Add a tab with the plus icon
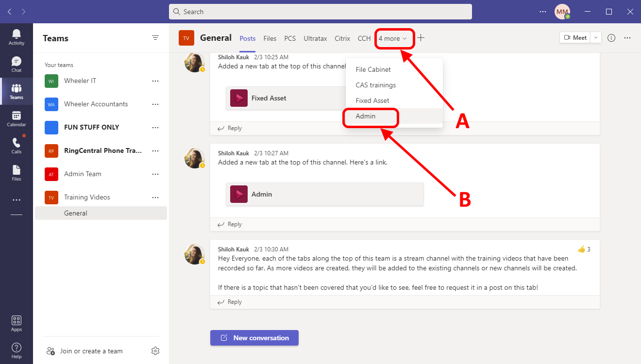Screen dimensions: 641x364 [x=421, y=38]
